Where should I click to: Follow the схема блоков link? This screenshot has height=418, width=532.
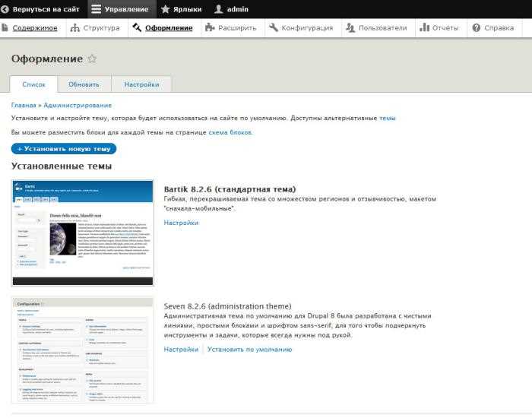tap(230, 132)
